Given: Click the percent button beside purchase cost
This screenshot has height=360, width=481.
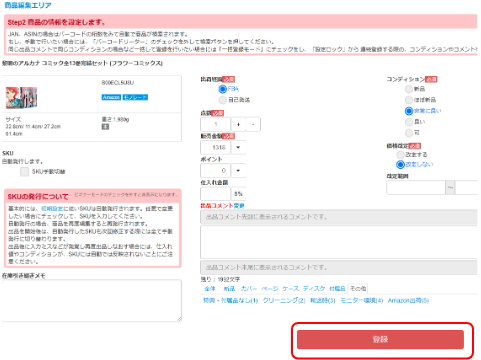Looking at the screenshot, I should click(238, 194).
